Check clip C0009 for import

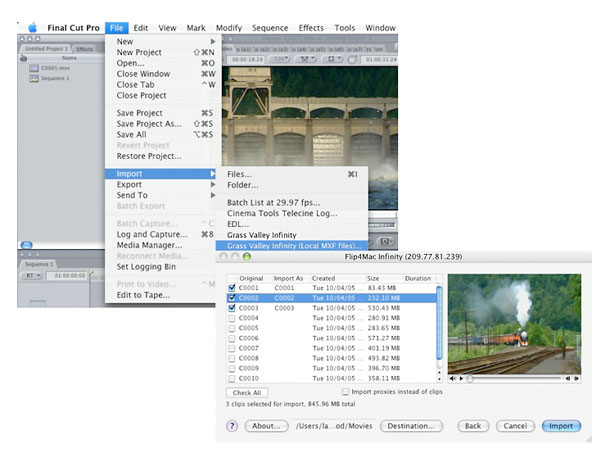(x=232, y=368)
